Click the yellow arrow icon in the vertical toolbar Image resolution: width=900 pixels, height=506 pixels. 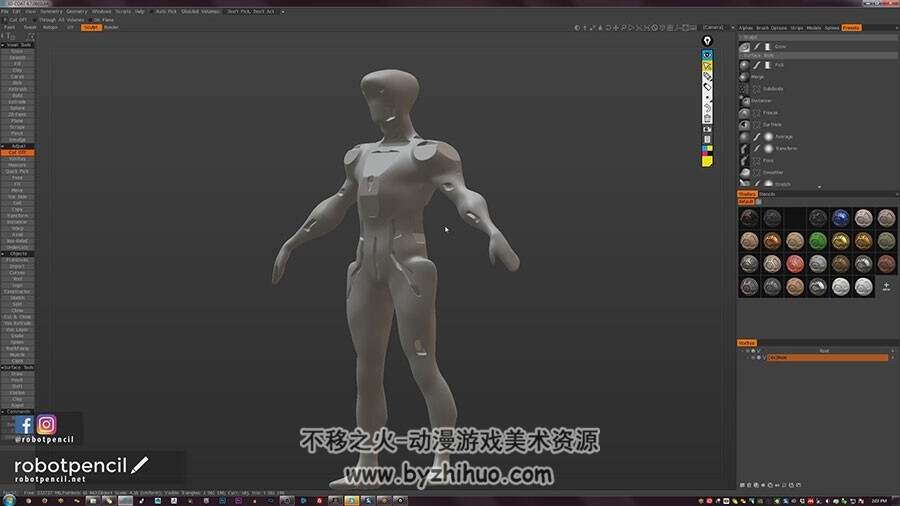(x=707, y=66)
